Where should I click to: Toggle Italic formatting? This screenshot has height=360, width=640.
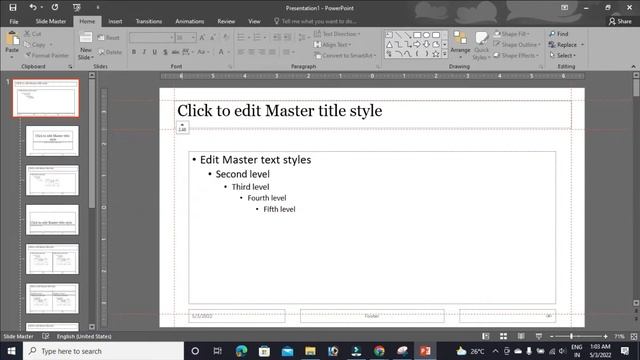tap(144, 52)
